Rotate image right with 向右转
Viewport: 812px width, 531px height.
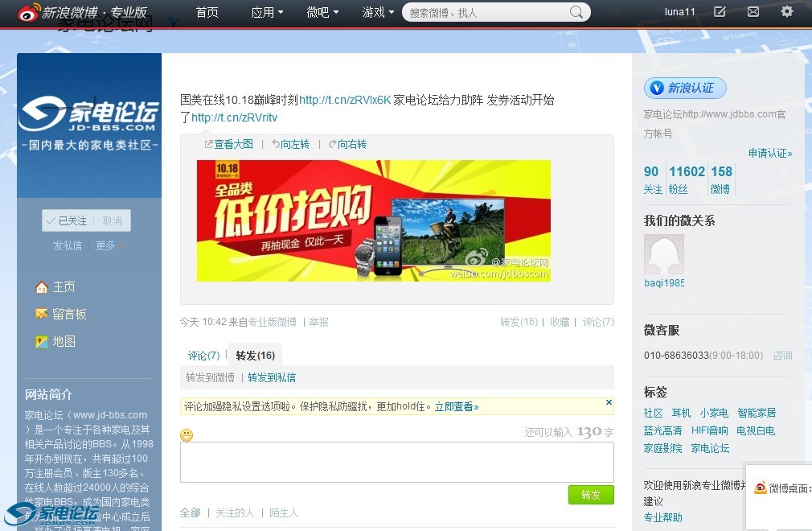pyautogui.click(x=347, y=144)
